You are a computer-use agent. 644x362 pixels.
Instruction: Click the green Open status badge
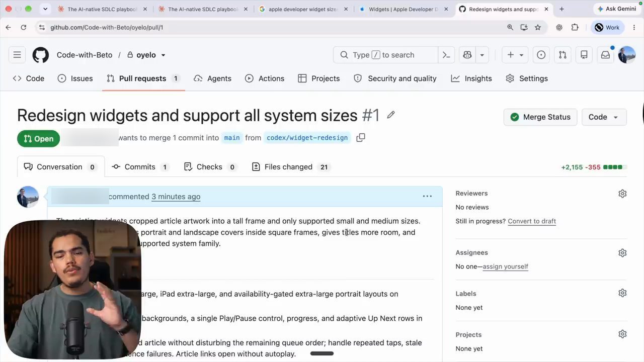(x=38, y=139)
